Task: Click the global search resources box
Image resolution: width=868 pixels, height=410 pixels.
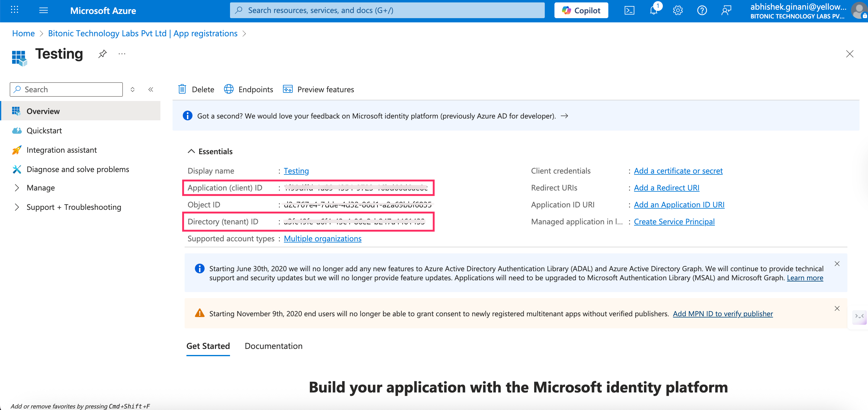Action: pyautogui.click(x=387, y=11)
